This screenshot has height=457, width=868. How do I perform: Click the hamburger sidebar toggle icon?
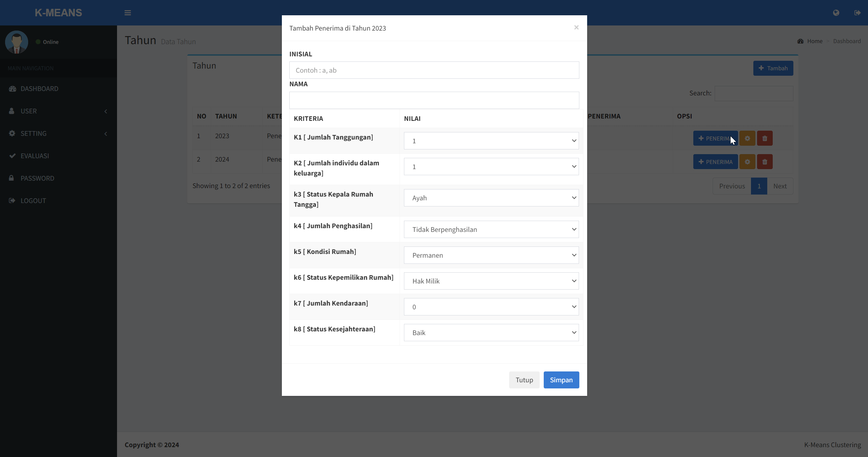point(128,13)
